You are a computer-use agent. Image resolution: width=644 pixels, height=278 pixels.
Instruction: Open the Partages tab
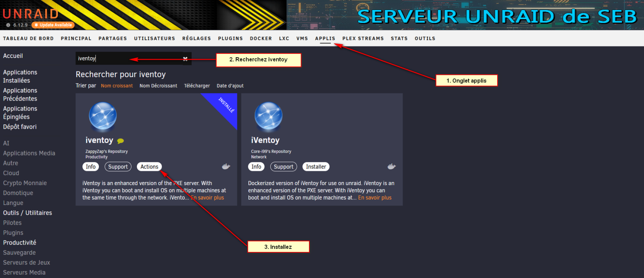click(x=113, y=38)
